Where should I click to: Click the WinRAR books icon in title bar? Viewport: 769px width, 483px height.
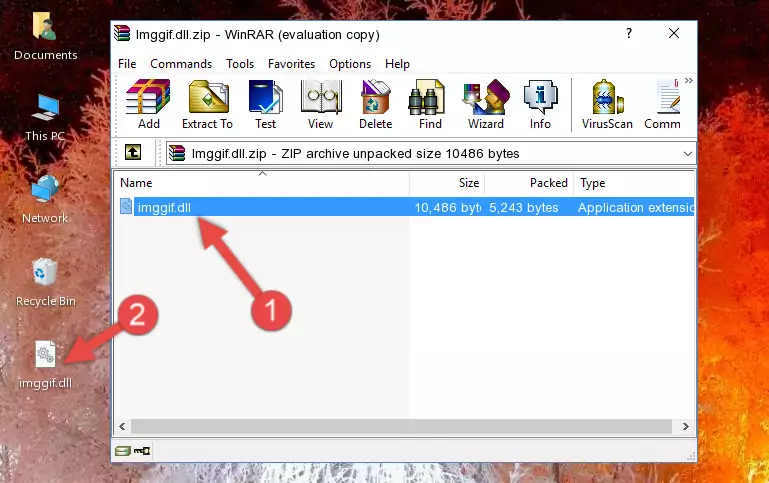click(x=122, y=34)
